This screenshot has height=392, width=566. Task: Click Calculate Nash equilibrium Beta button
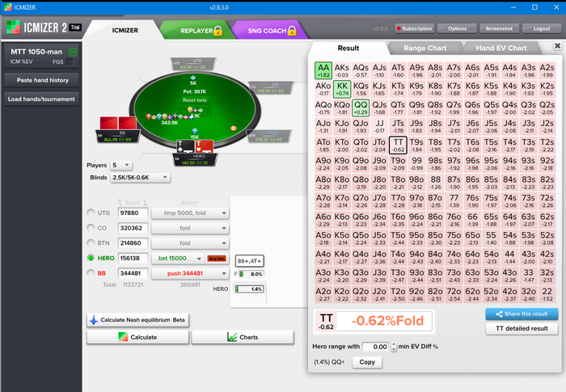(137, 320)
